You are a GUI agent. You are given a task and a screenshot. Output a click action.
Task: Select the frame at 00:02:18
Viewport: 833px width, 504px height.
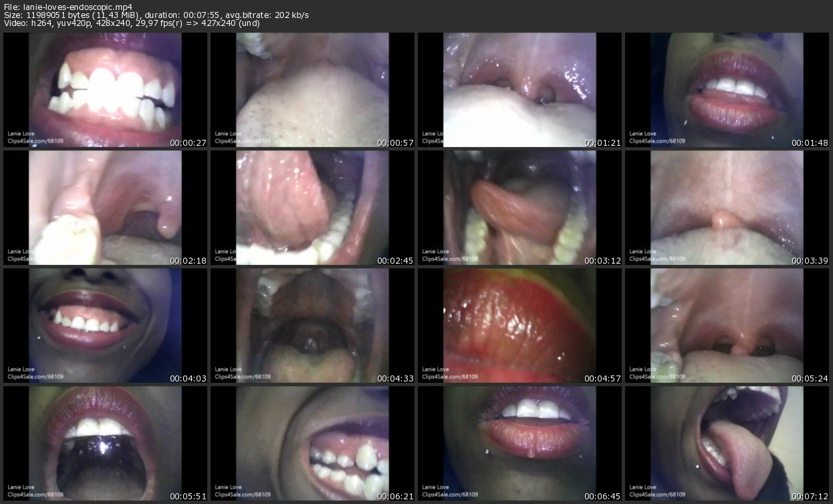click(105, 207)
